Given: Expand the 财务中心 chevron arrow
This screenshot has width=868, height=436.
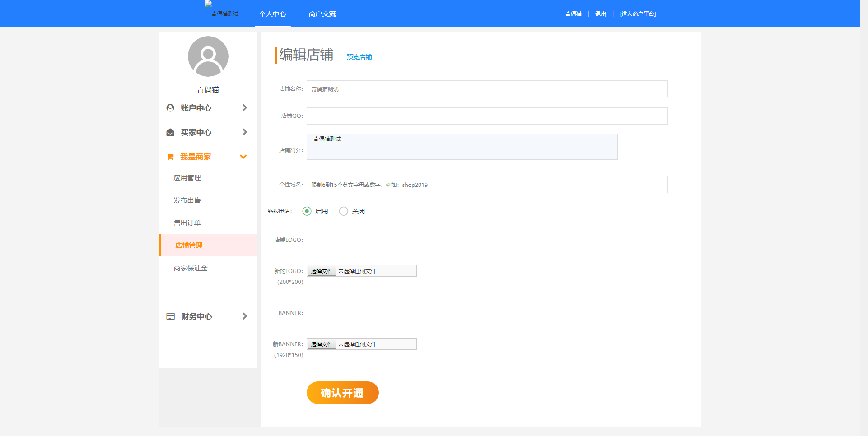Looking at the screenshot, I should click(245, 316).
